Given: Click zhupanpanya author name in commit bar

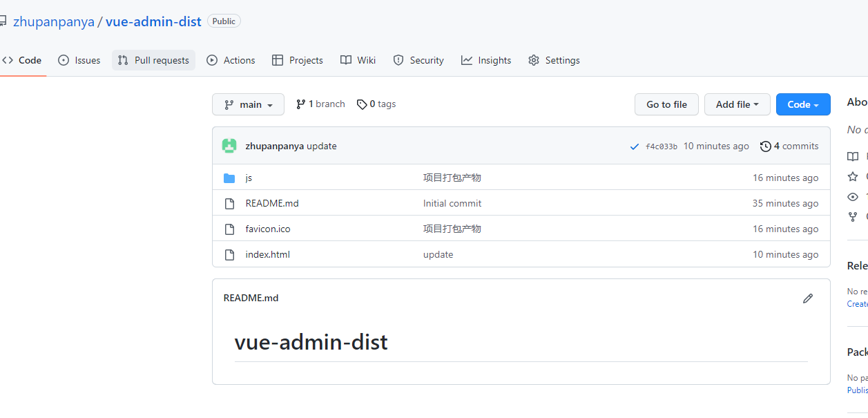Looking at the screenshot, I should (x=275, y=146).
